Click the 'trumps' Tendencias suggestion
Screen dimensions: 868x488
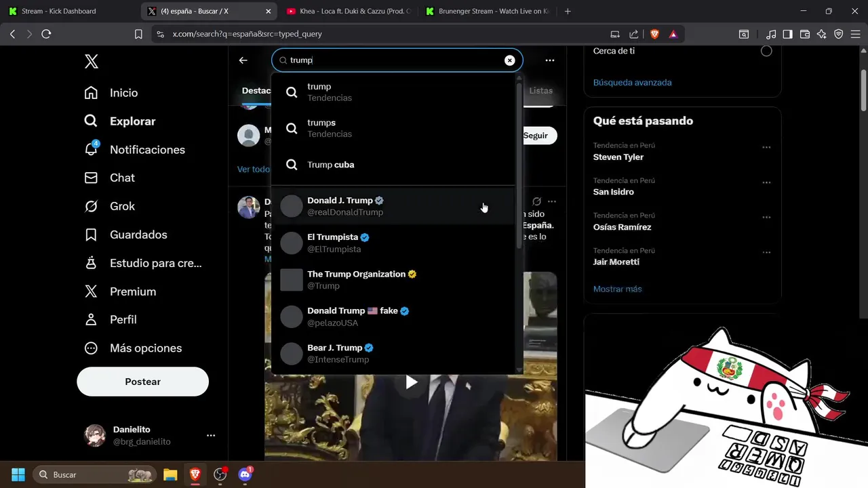click(393, 128)
